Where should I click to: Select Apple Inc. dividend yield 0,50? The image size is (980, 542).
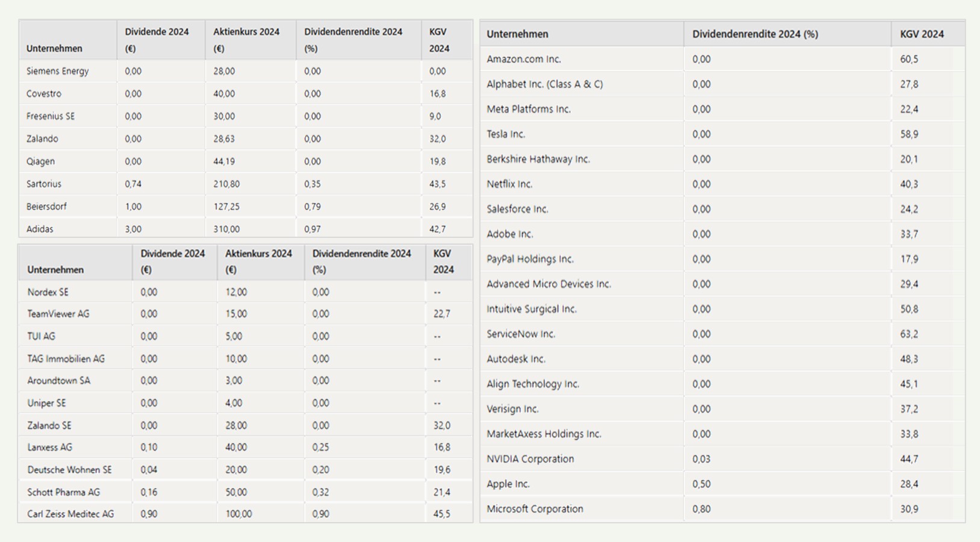point(701,484)
